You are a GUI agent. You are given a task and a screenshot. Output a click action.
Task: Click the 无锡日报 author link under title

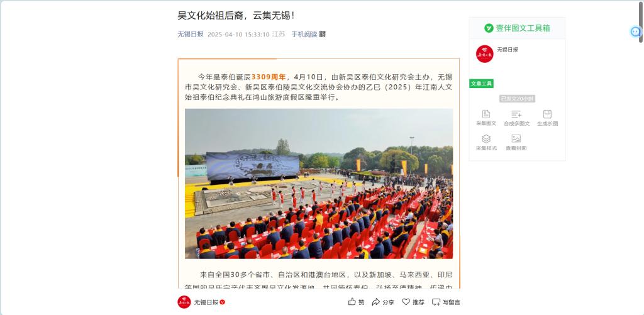[191, 34]
